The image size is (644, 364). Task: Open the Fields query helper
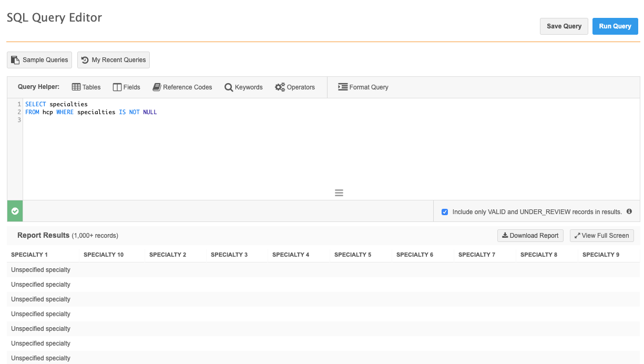coord(127,87)
